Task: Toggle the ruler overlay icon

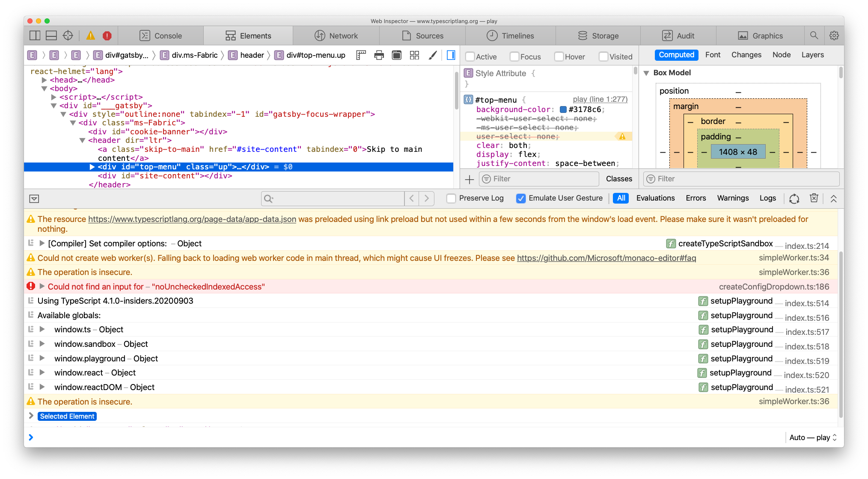Action: click(361, 55)
